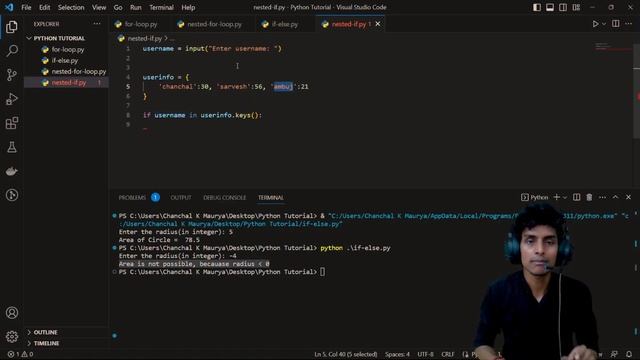Run Python file with play button
640x360 pixels.
tap(596, 24)
